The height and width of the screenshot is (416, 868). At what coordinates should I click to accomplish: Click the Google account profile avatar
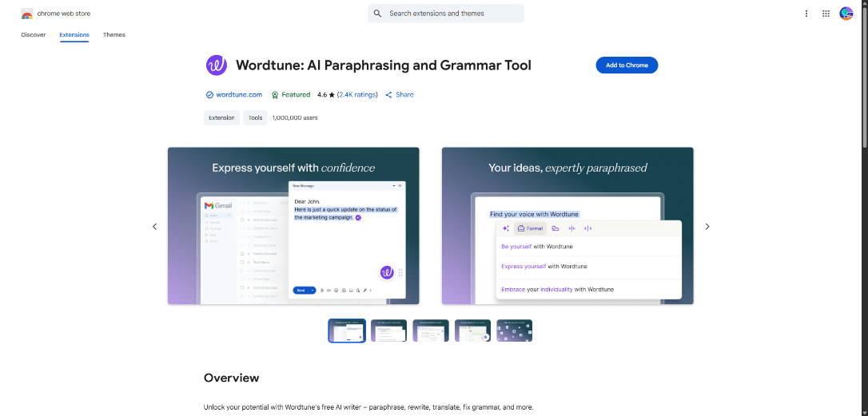[846, 14]
